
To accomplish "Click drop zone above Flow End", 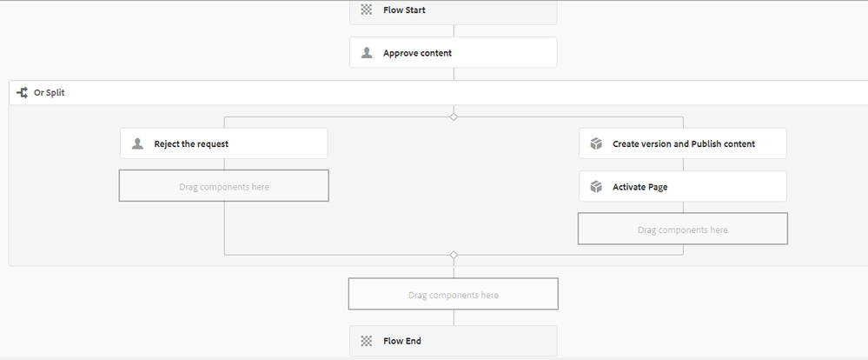I will click(x=453, y=295).
